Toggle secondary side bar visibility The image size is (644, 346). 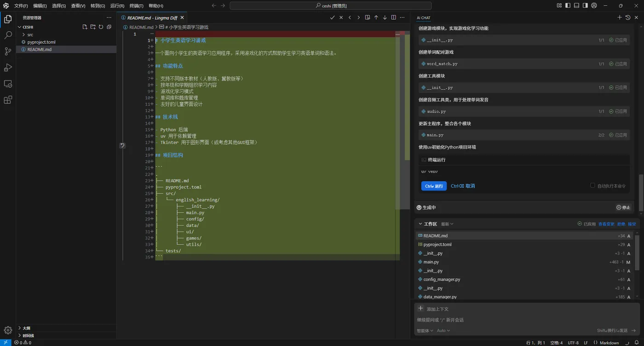[585, 6]
